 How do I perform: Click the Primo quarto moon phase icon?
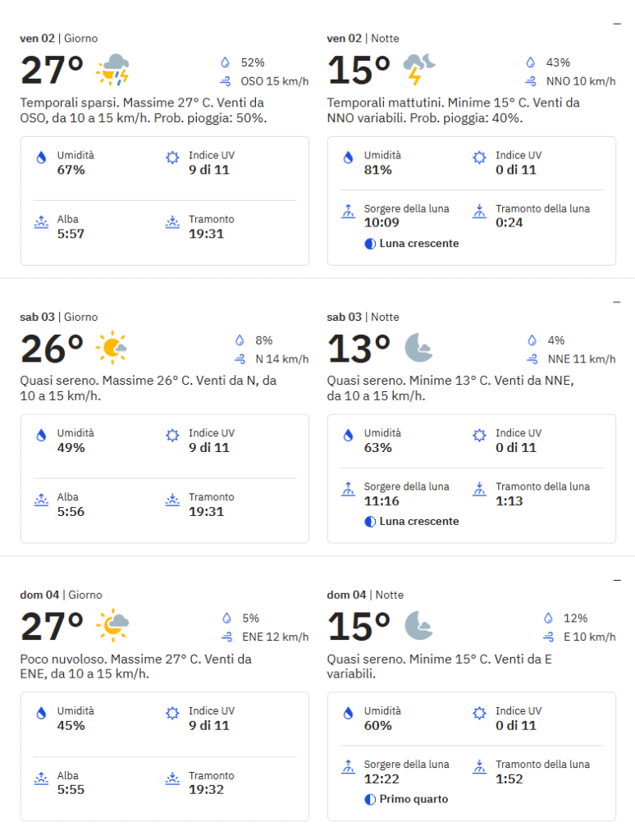tap(370, 799)
